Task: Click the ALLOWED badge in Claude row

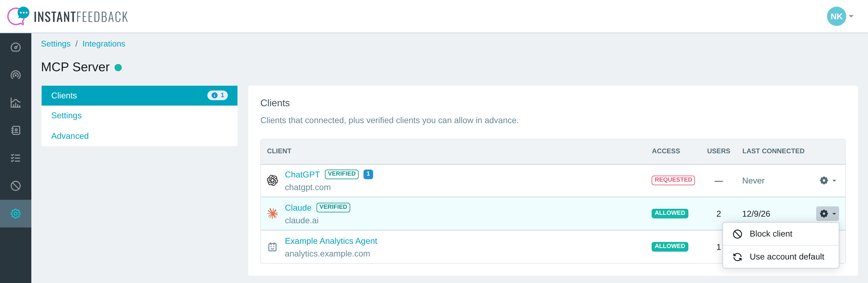Action: (x=669, y=213)
